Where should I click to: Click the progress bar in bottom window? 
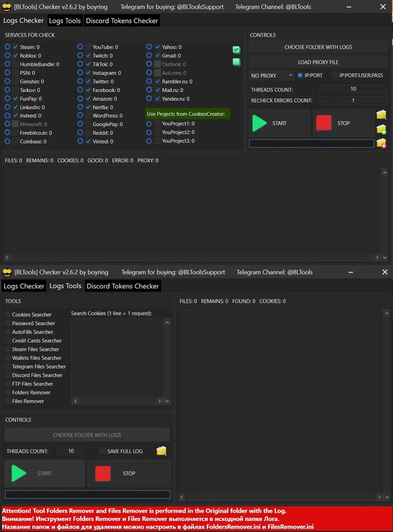88,494
